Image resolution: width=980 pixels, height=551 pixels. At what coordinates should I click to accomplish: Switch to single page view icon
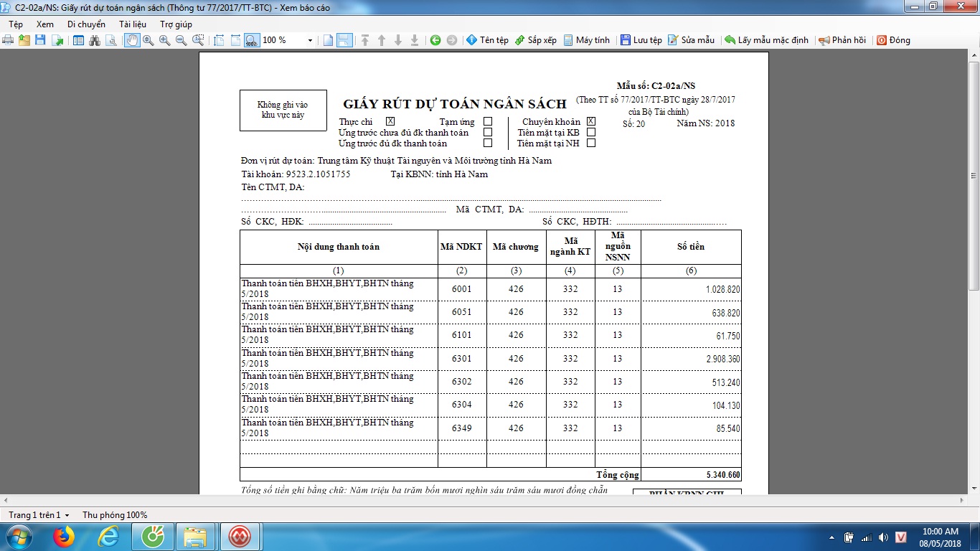pos(328,40)
